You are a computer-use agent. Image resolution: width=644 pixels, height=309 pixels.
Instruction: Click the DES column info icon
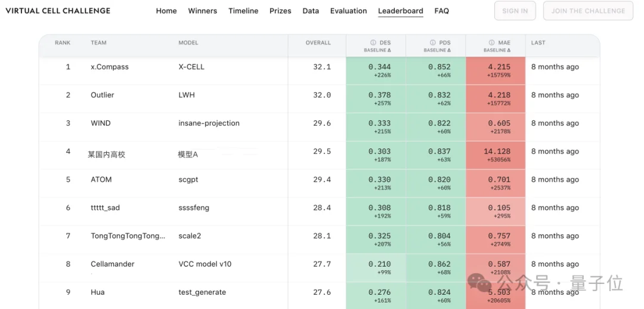(x=373, y=42)
